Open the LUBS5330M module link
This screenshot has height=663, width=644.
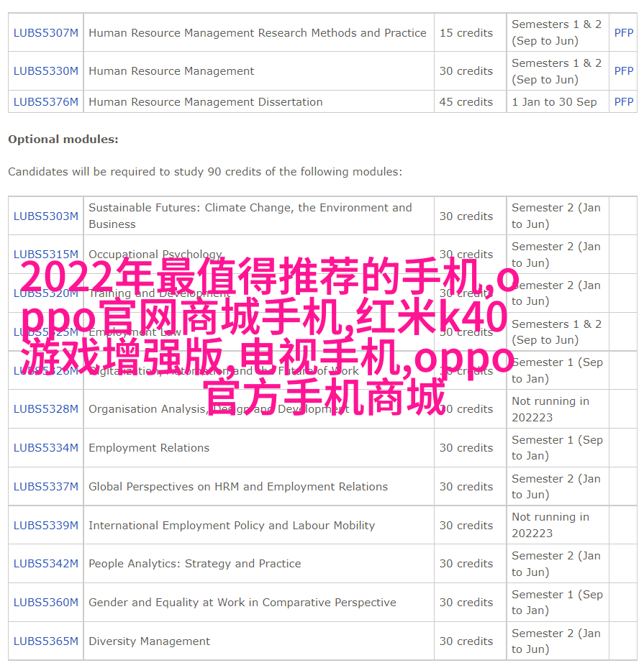pyautogui.click(x=46, y=70)
